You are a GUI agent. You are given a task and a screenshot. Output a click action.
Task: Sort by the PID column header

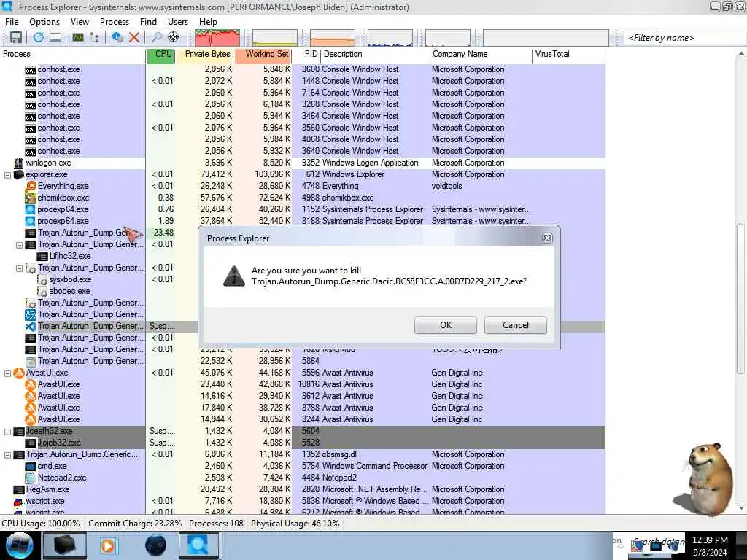tap(306, 54)
